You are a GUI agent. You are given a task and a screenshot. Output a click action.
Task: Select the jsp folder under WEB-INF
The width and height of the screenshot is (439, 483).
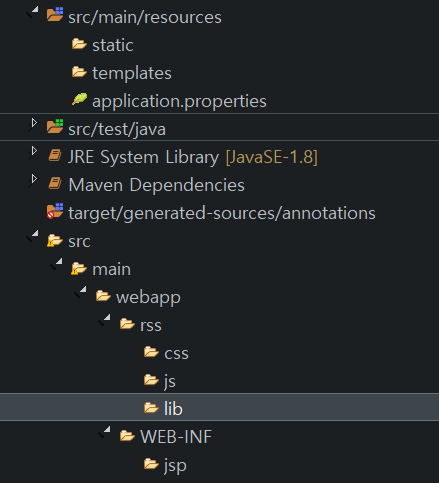tap(165, 465)
